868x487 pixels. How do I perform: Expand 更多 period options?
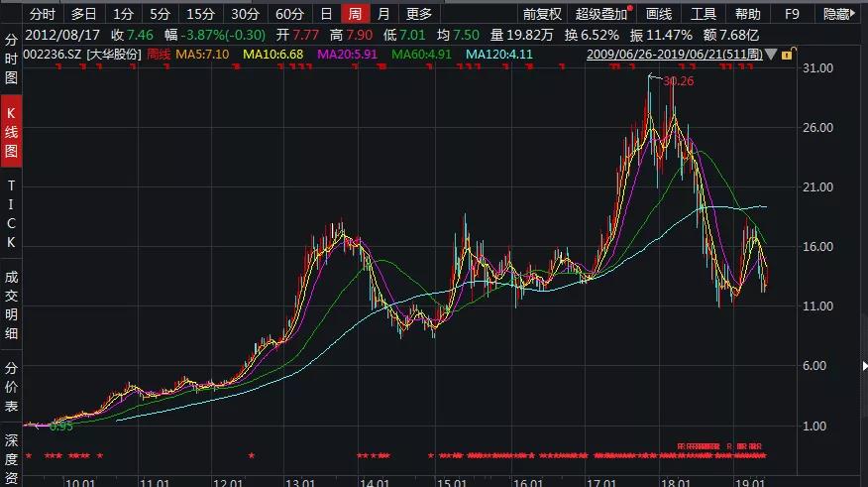[x=419, y=14]
